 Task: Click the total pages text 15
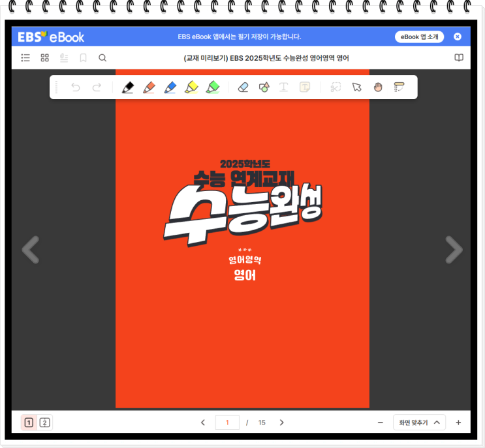point(262,423)
